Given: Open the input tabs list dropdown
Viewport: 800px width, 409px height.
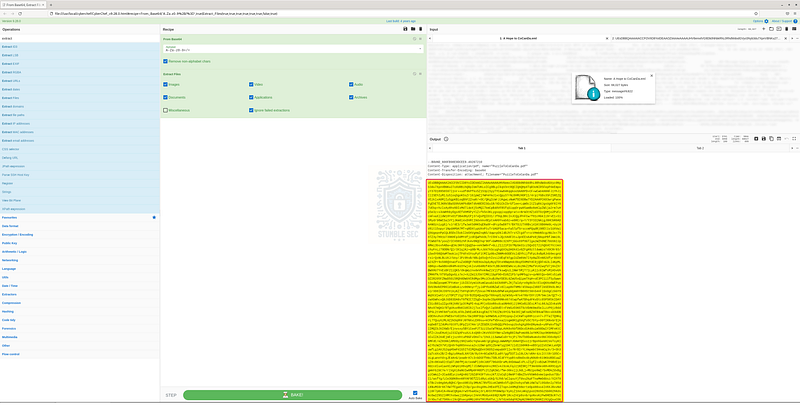Looking at the screenshot, I should (797, 38).
